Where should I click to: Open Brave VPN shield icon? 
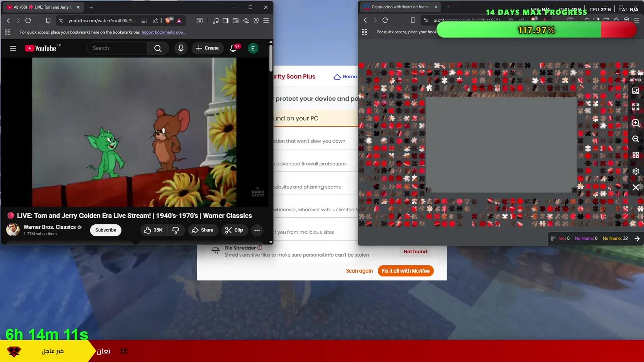click(x=256, y=21)
